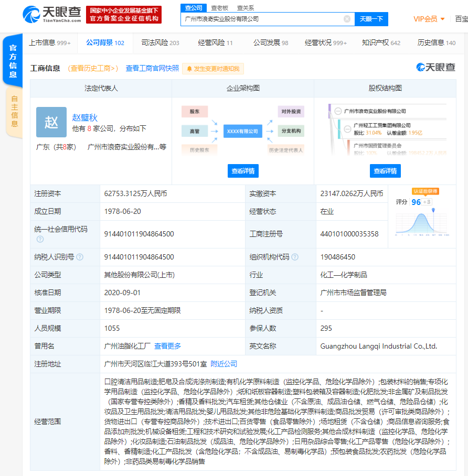Open the VIP会员 dropdown
Viewport: 468px width, 476px height.
click(x=429, y=19)
